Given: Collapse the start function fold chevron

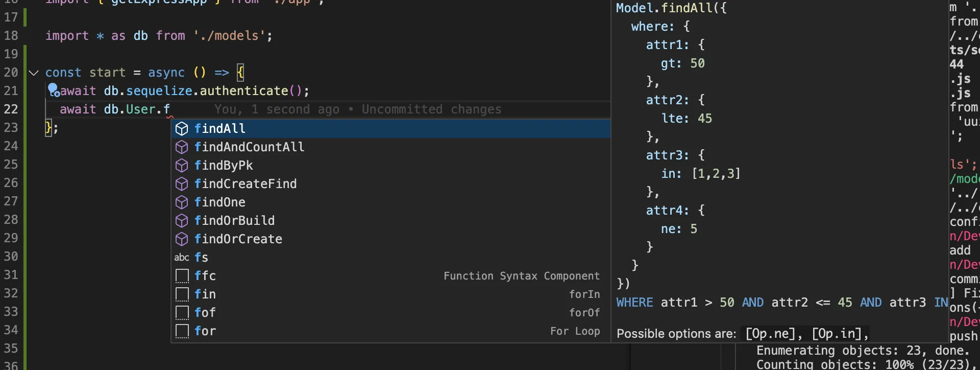Looking at the screenshot, I should tap(34, 73).
